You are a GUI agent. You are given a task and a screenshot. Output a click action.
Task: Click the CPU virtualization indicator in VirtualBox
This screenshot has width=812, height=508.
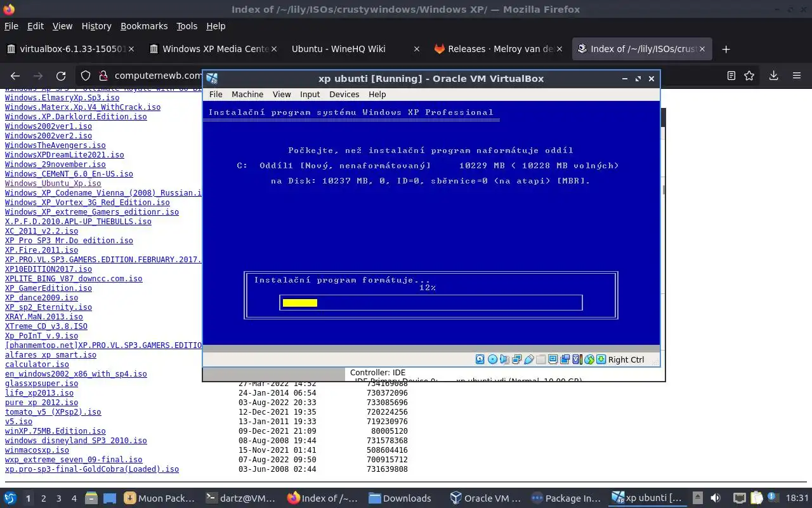[x=577, y=359]
